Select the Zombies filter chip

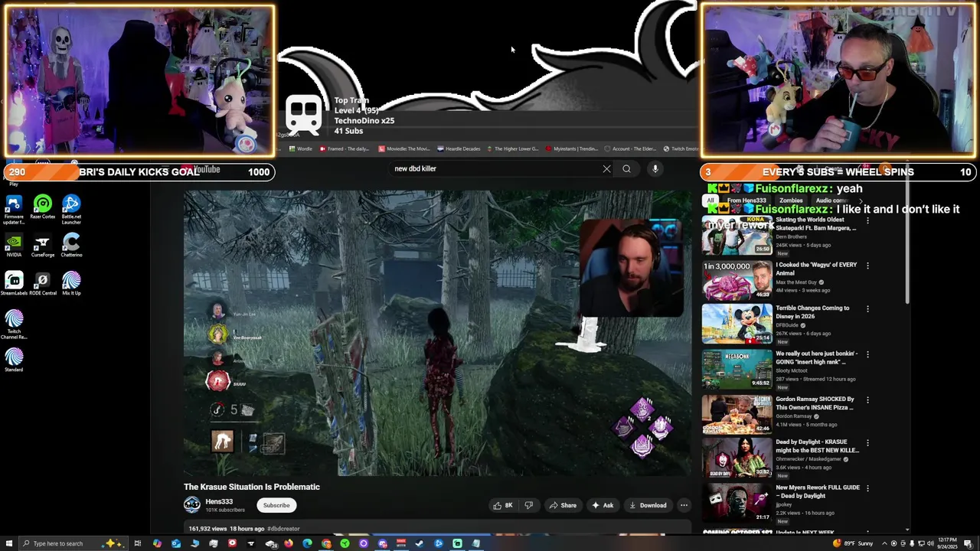click(x=791, y=201)
